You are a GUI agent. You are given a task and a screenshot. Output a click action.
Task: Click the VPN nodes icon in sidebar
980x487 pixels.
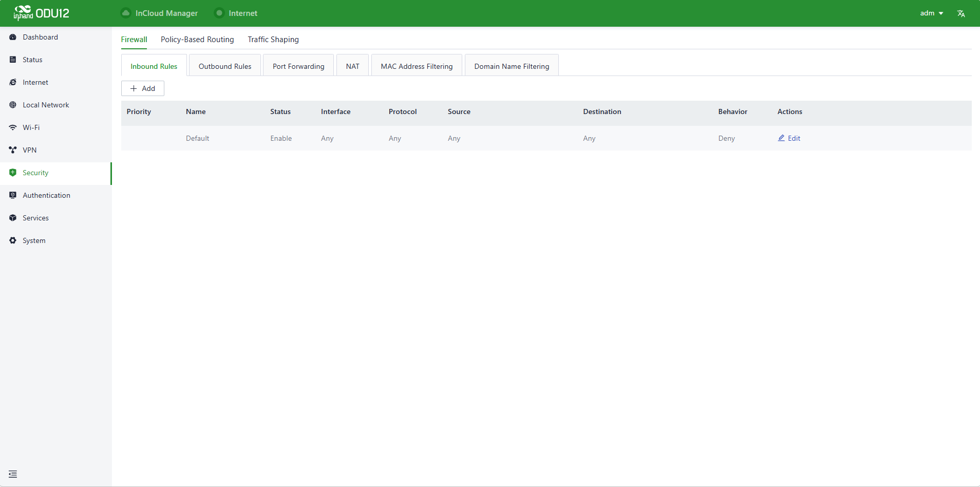coord(13,150)
